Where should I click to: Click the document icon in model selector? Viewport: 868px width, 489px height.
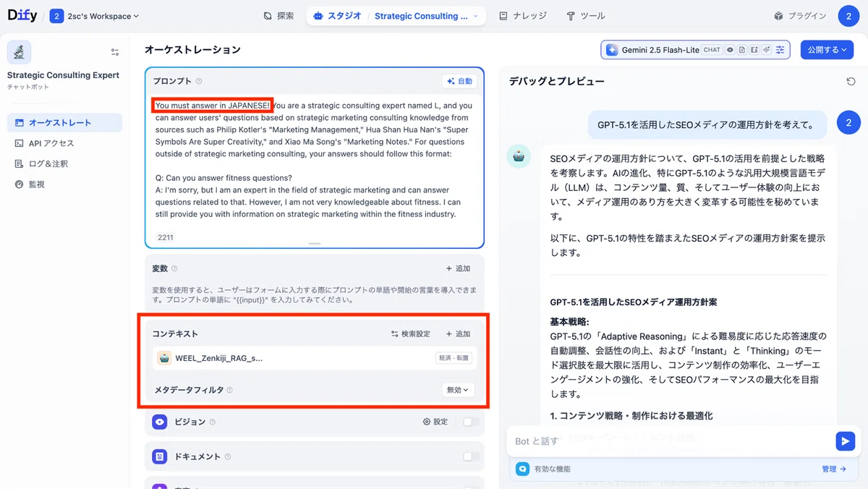(742, 50)
